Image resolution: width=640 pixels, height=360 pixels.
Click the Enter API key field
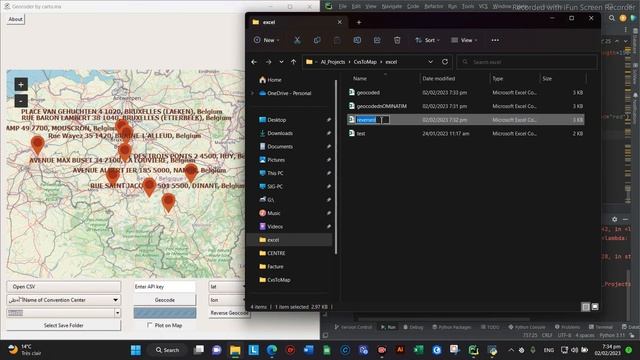tap(164, 287)
